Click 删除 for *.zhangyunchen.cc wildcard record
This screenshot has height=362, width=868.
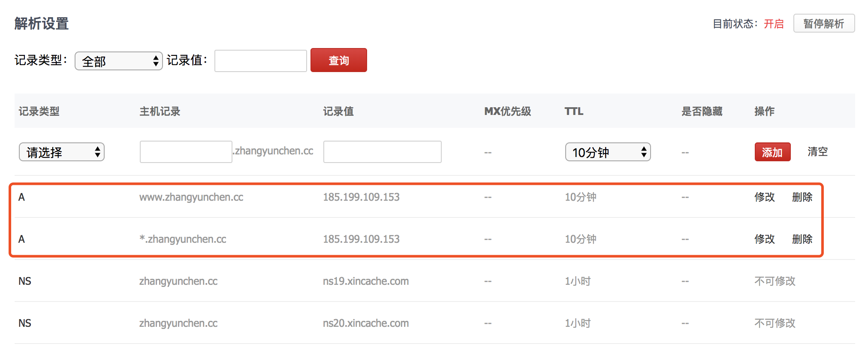point(802,239)
